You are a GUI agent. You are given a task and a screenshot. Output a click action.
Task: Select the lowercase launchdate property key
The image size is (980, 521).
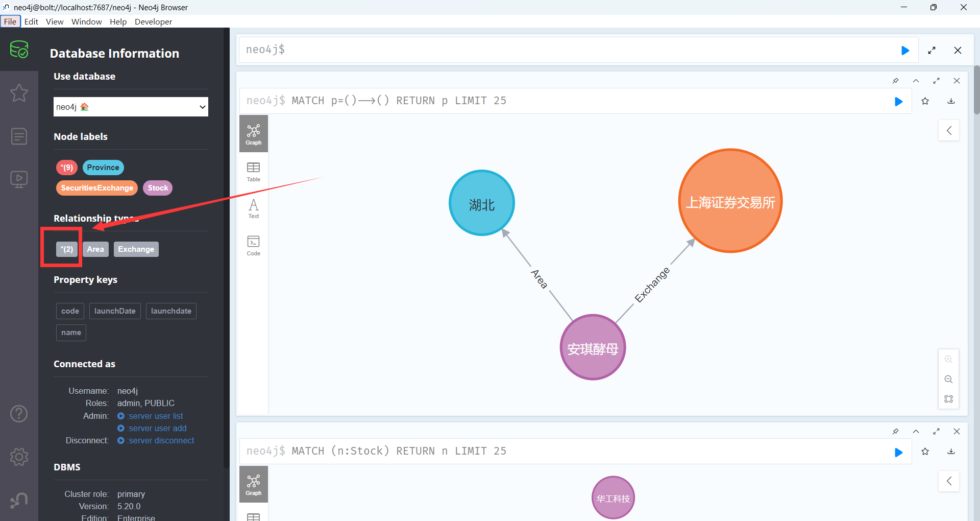[171, 311]
